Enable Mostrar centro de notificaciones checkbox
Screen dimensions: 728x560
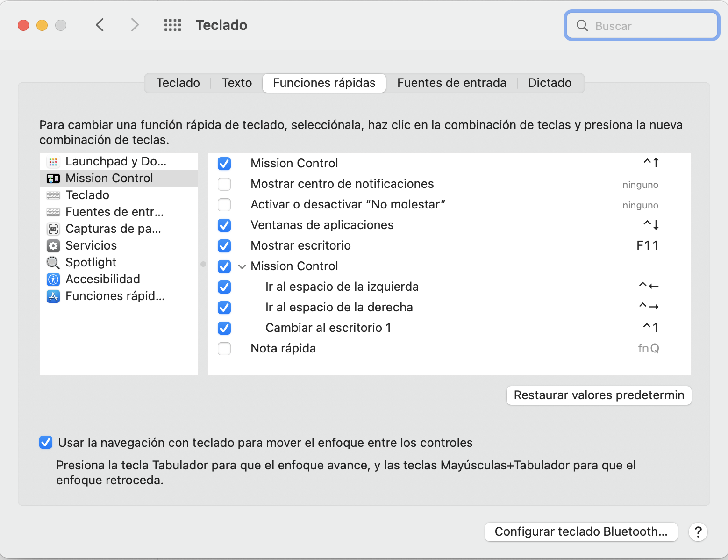coord(224,184)
